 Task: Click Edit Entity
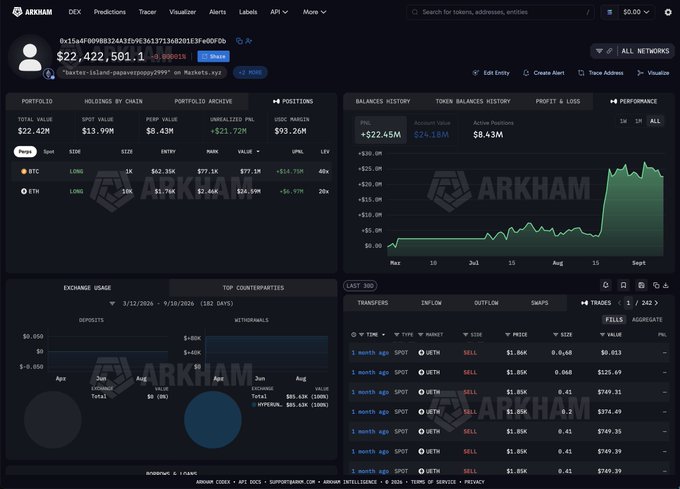[491, 73]
